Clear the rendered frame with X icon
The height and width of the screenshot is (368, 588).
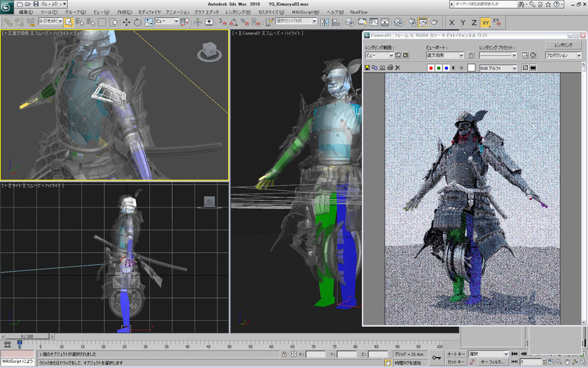398,68
